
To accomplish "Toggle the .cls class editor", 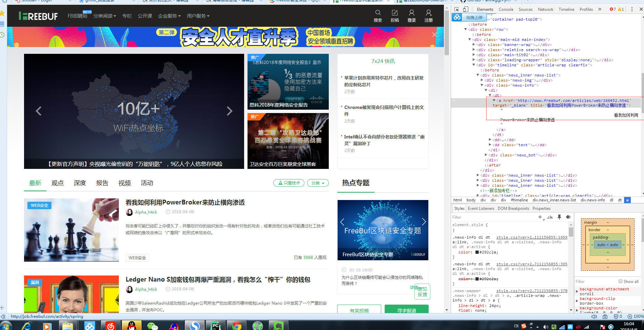I will pos(550,217).
